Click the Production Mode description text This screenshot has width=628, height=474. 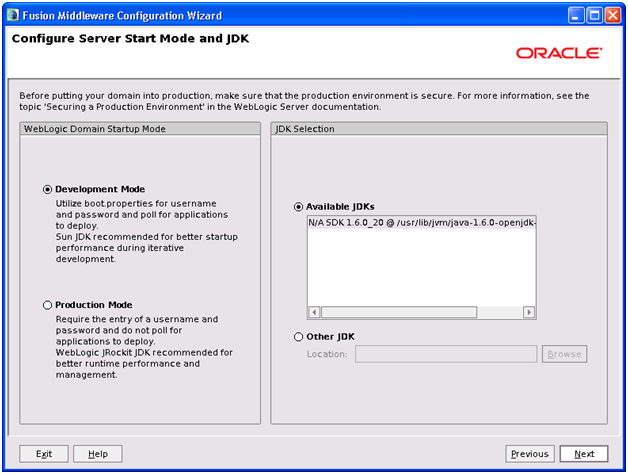[x=144, y=347]
